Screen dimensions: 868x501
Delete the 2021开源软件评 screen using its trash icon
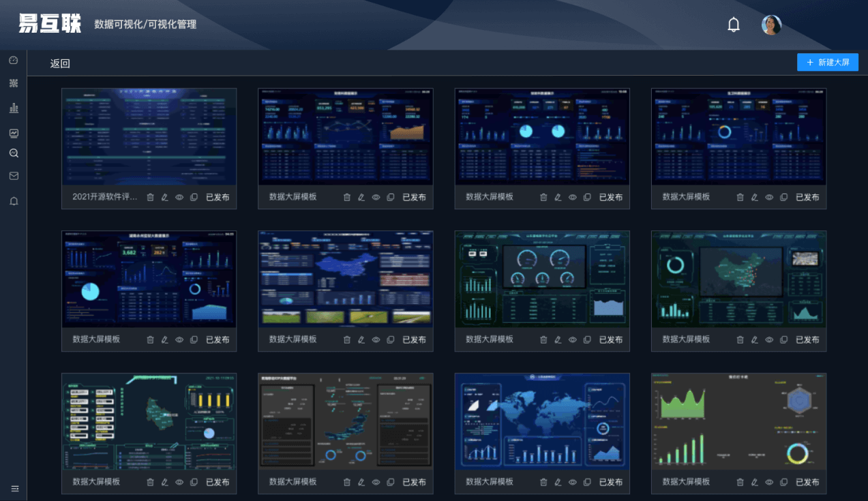click(150, 197)
